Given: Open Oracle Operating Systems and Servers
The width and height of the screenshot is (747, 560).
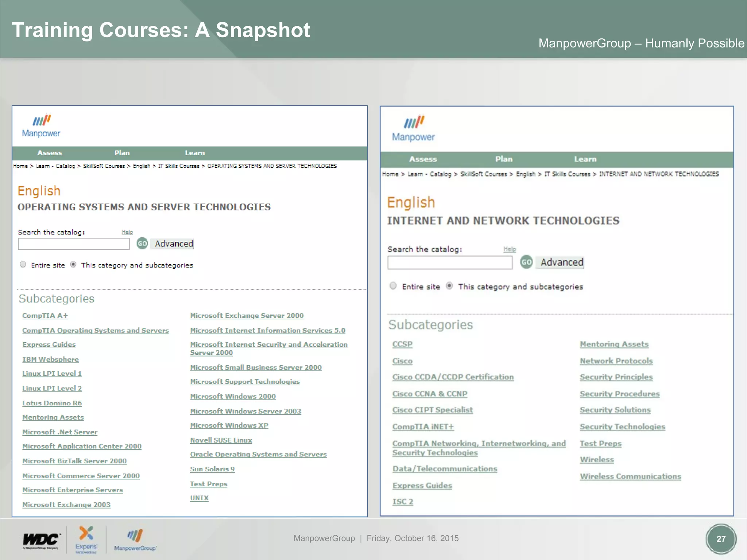Looking at the screenshot, I should tap(258, 455).
